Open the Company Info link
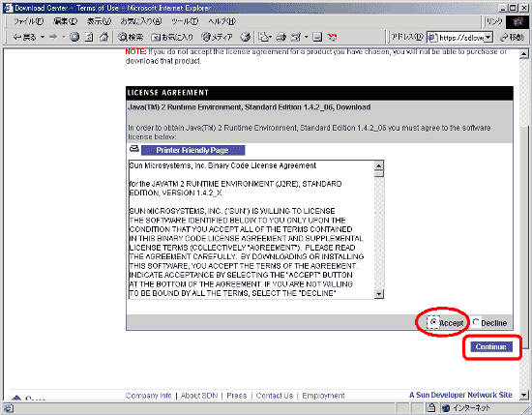The height and width of the screenshot is (415, 532). pyautogui.click(x=149, y=396)
